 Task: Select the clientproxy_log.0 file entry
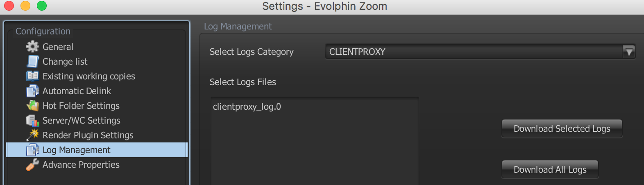[247, 107]
